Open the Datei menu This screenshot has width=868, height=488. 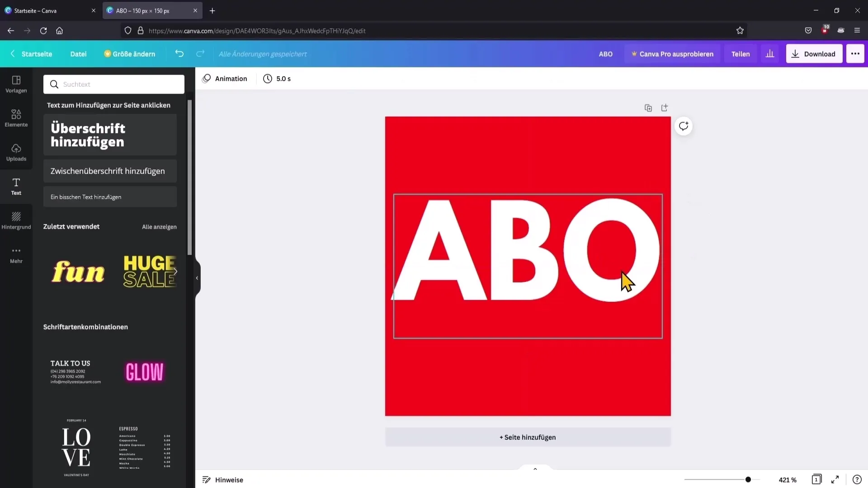click(x=78, y=54)
